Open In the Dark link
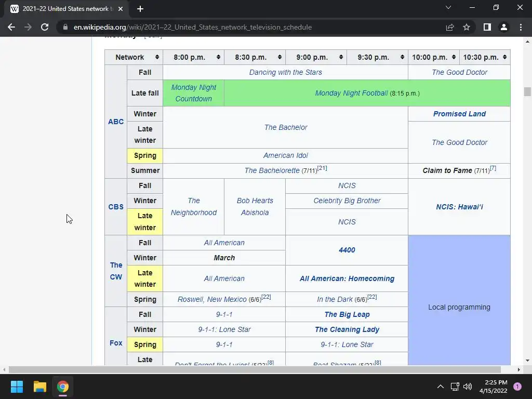The image size is (532, 399). [335, 299]
